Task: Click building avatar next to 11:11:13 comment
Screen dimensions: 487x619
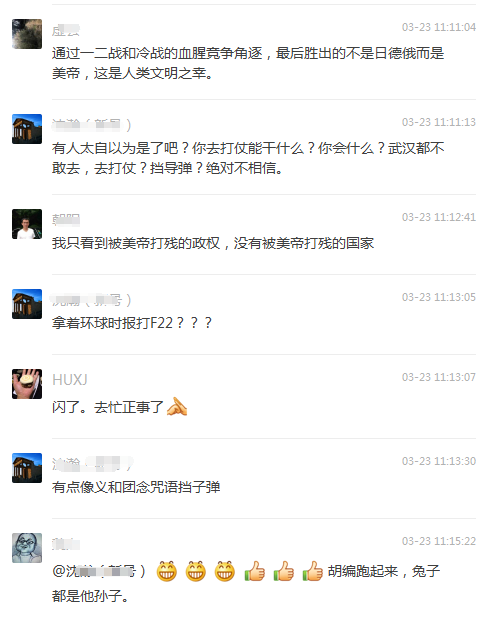Action: coord(27,129)
